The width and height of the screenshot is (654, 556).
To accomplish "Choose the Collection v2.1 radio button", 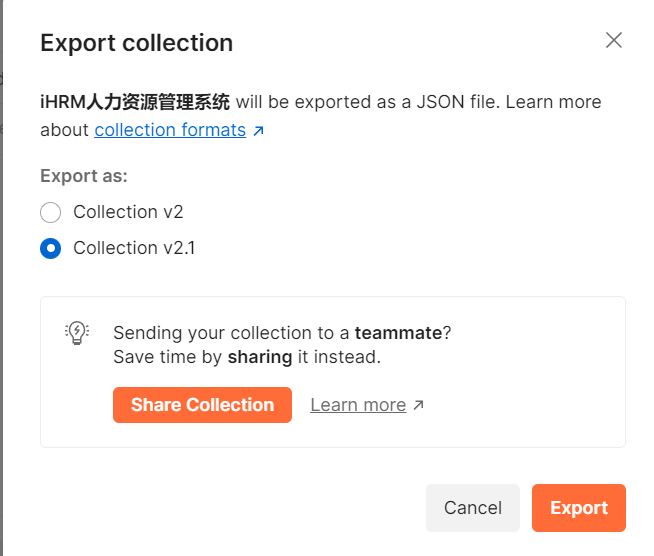I will [x=51, y=248].
